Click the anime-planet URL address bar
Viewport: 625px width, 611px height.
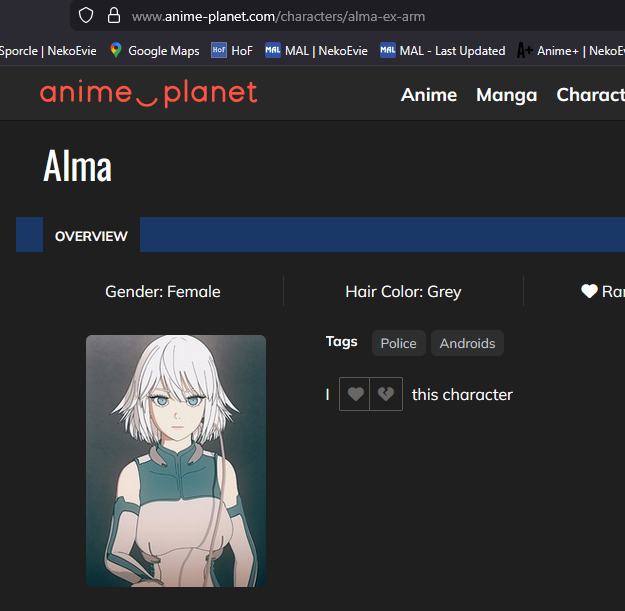coord(347,16)
